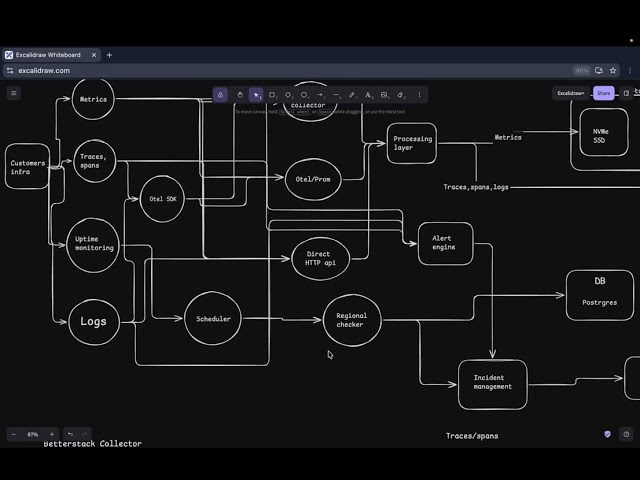Open the Excalidraw hamburger main menu
The image size is (640, 480).
(x=13, y=93)
